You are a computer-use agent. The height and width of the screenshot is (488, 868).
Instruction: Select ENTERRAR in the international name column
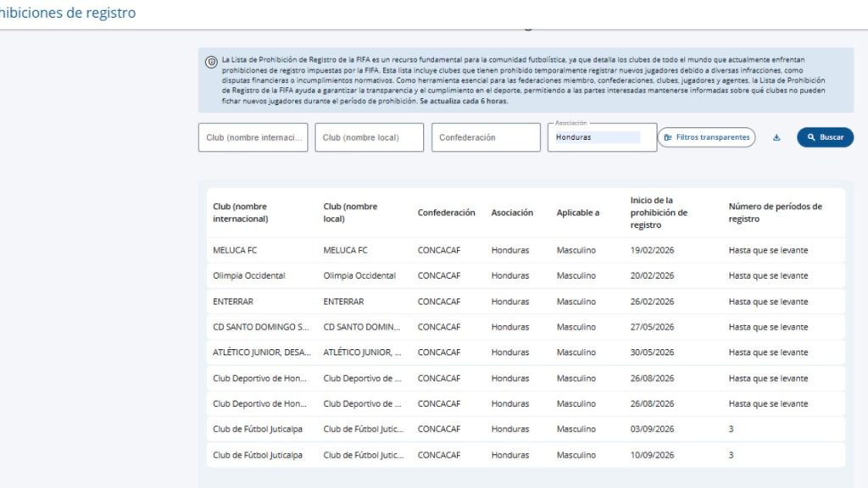point(232,302)
